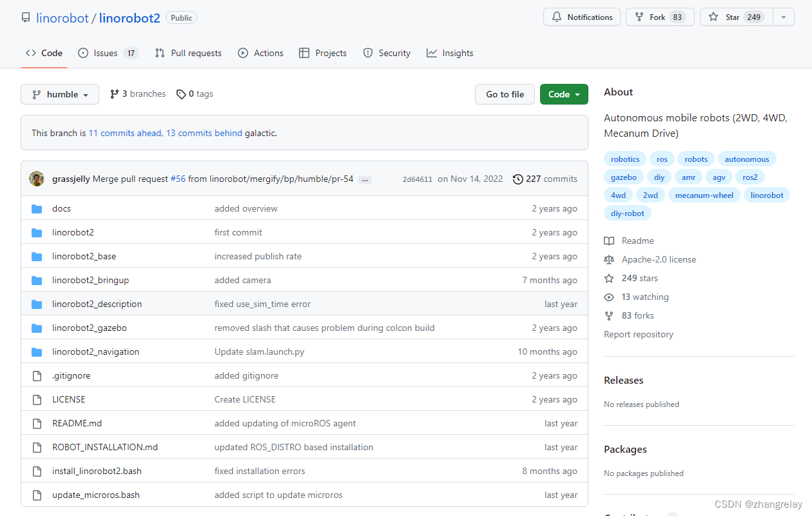This screenshot has height=516, width=812.
Task: Click the 11 commits ahead link
Action: click(x=125, y=134)
